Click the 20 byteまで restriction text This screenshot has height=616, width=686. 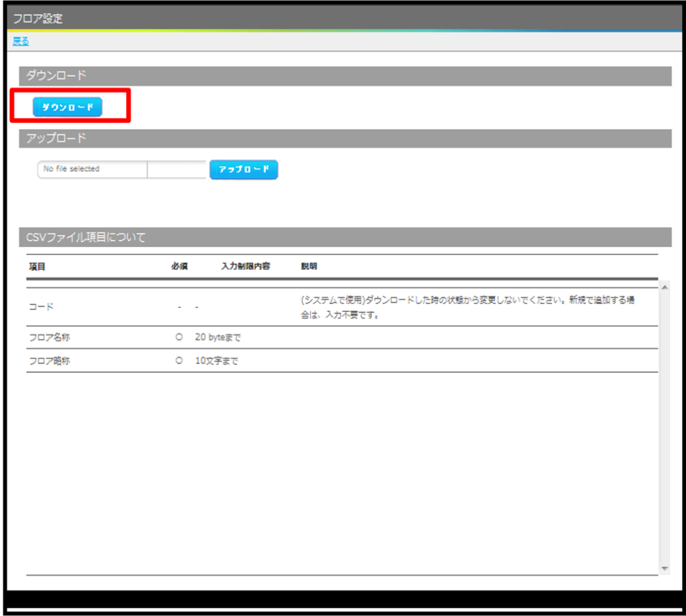[218, 337]
